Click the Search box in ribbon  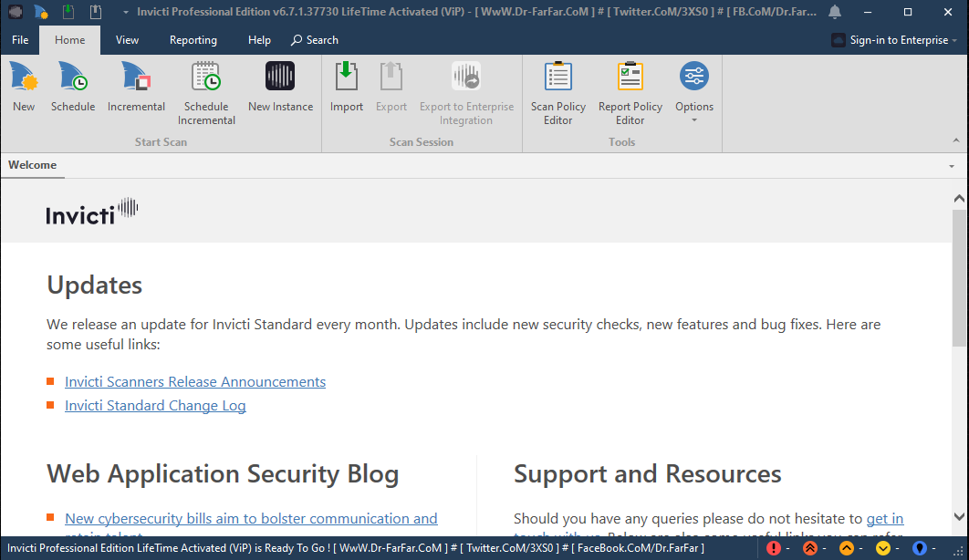(x=315, y=40)
